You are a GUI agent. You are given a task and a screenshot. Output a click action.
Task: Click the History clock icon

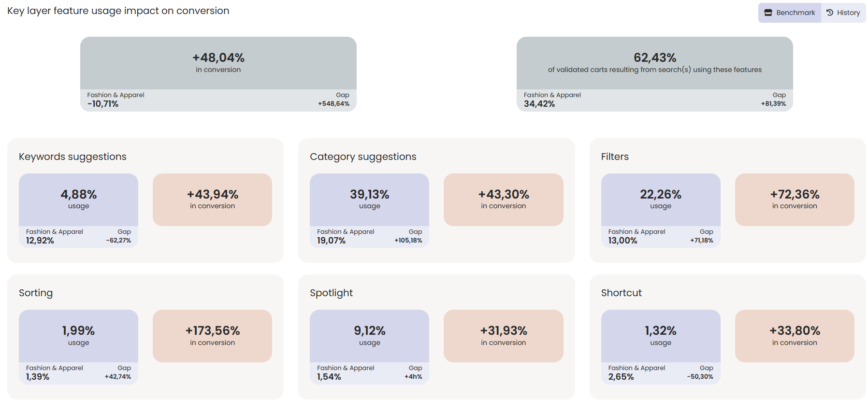[x=830, y=13]
